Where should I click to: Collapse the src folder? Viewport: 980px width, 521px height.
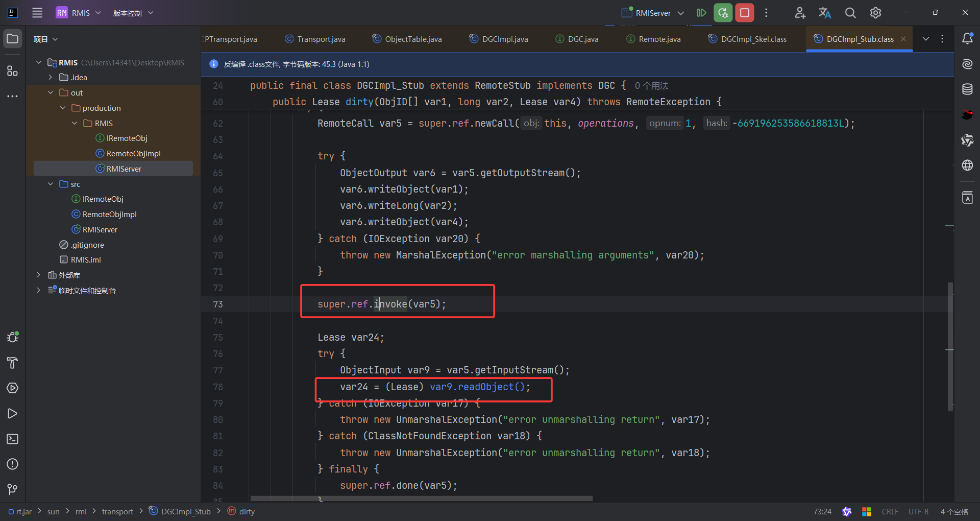point(51,184)
